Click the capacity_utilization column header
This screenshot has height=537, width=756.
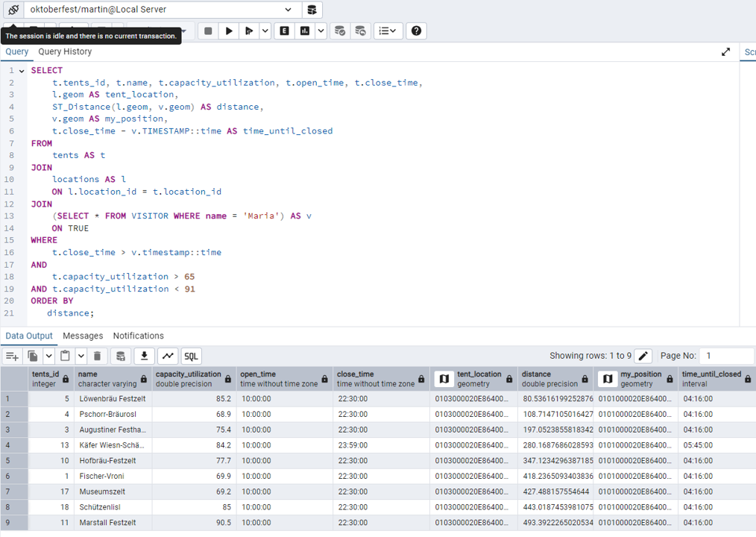tap(194, 379)
